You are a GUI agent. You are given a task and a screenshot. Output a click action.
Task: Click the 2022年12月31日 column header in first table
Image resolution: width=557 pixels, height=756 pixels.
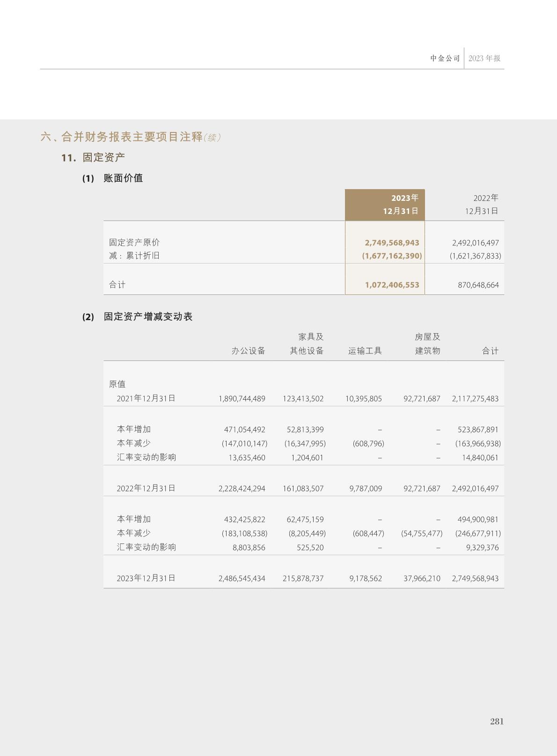481,205
